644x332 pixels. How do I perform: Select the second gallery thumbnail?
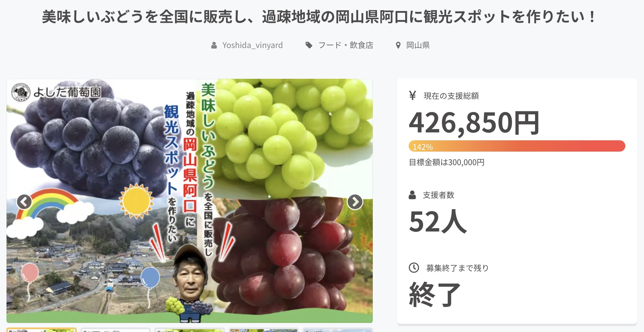coord(115,330)
